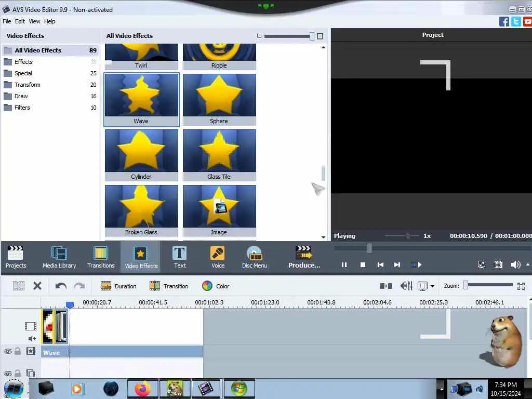Mute the preview volume speaker
Image resolution: width=532 pixels, height=399 pixels.
pos(515,264)
